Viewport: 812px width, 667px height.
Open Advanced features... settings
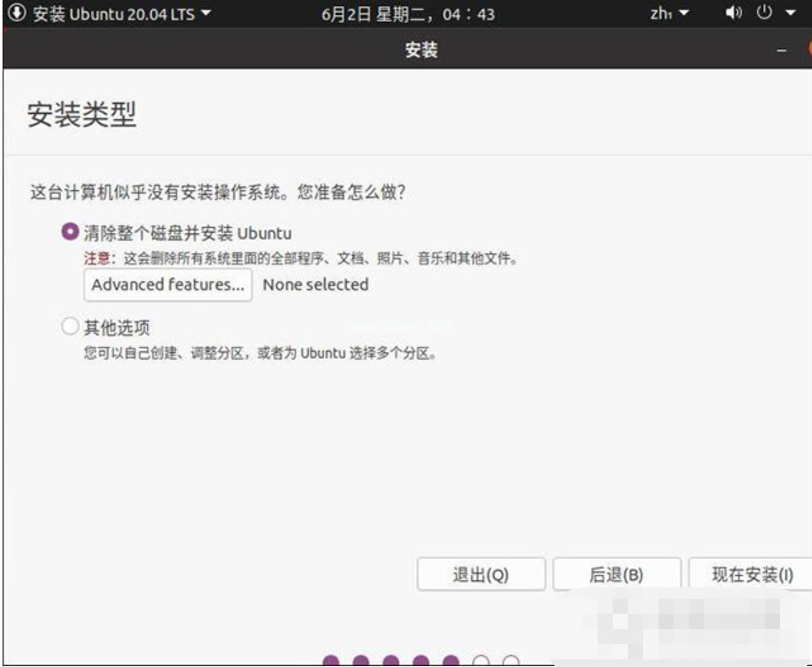[168, 285]
